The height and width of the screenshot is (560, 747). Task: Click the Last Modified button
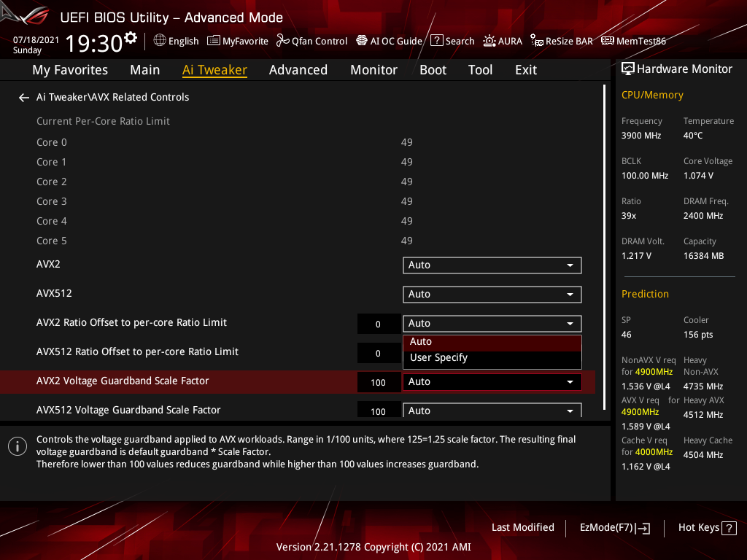[x=522, y=527]
